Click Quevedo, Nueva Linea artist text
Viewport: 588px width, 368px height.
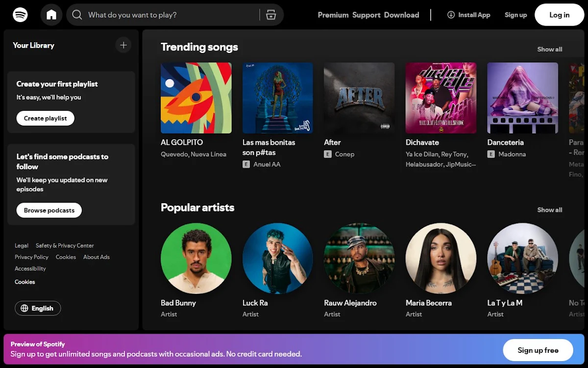194,154
